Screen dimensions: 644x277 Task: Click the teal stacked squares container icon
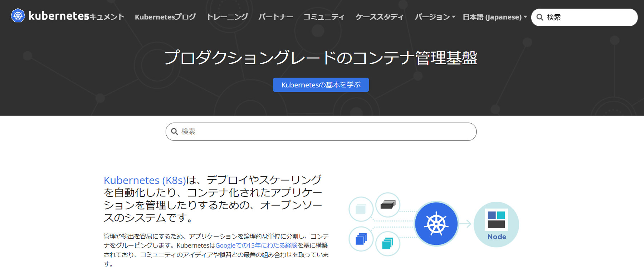[x=388, y=244]
